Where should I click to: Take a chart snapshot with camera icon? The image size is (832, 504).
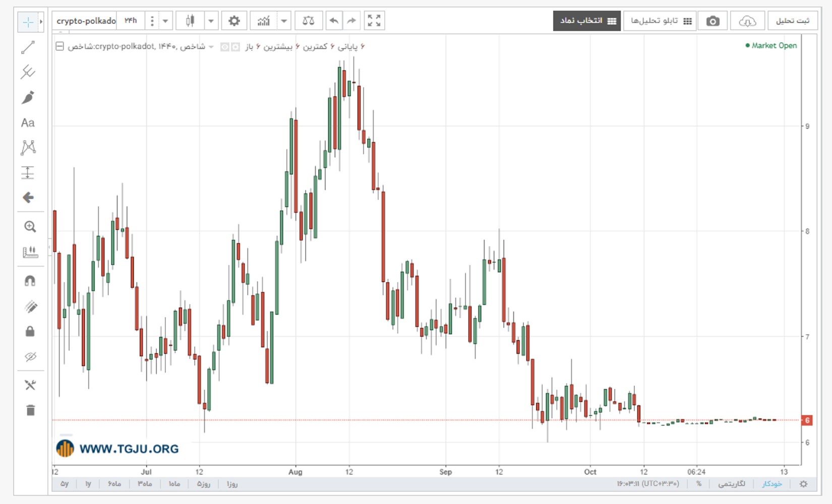click(712, 21)
